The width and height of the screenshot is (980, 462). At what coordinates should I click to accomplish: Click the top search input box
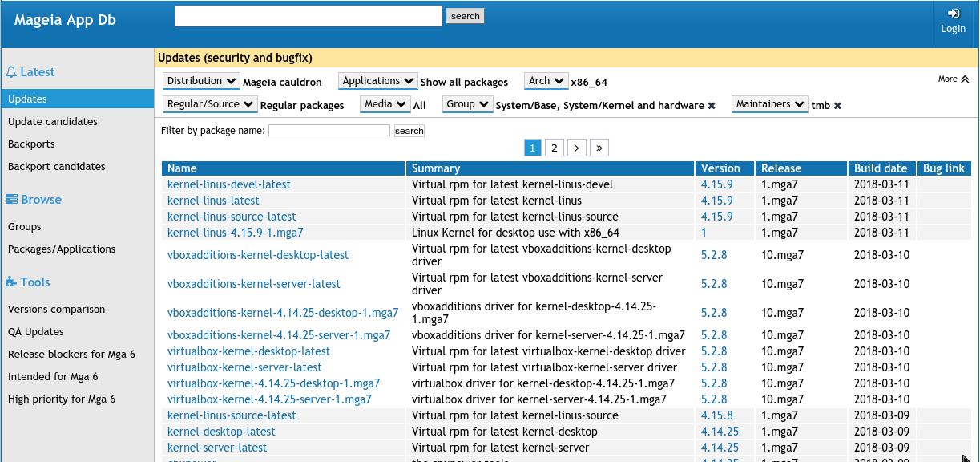pyautogui.click(x=309, y=16)
